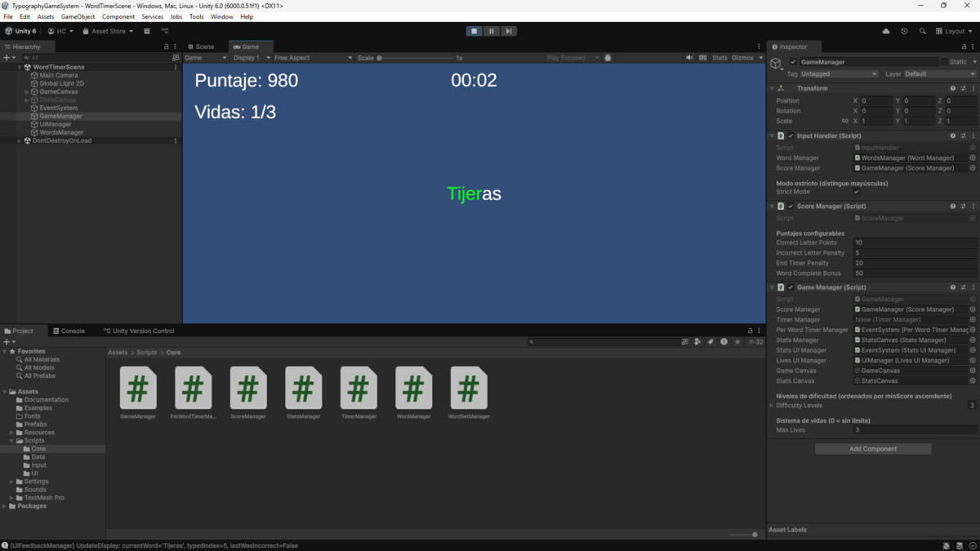The height and width of the screenshot is (551, 980).
Task: Pause the running game
Action: pyautogui.click(x=491, y=31)
